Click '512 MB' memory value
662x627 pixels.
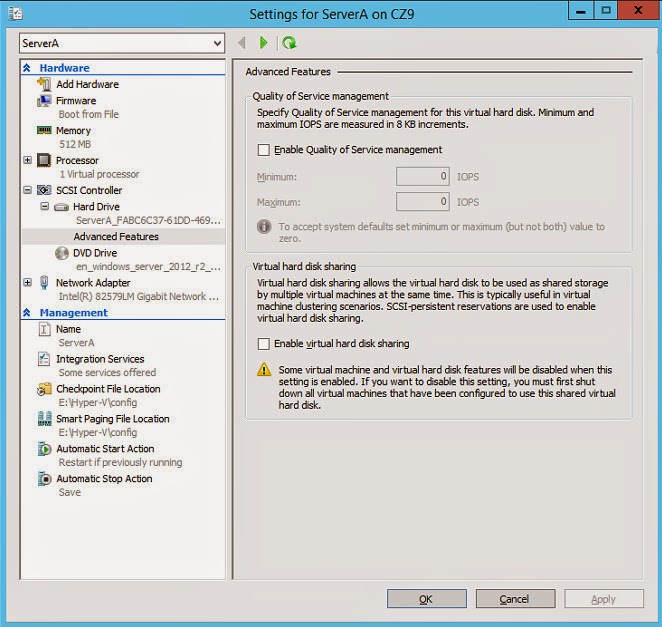[x=75, y=144]
